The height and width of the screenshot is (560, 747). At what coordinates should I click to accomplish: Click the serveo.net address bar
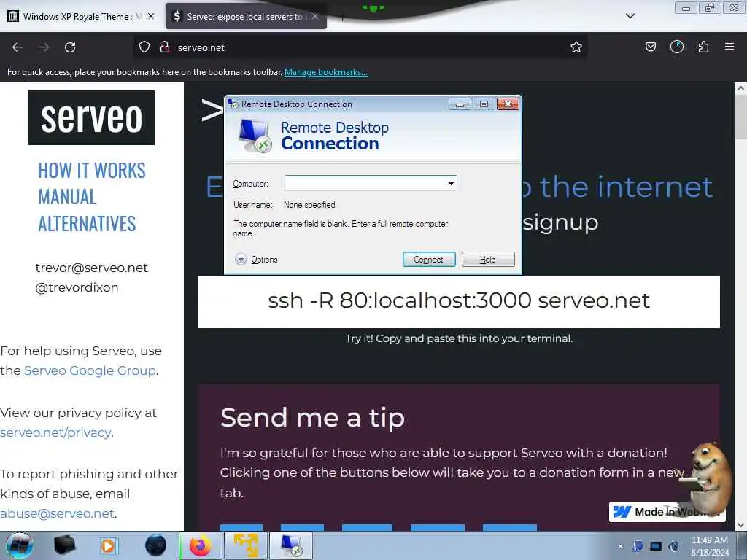362,47
